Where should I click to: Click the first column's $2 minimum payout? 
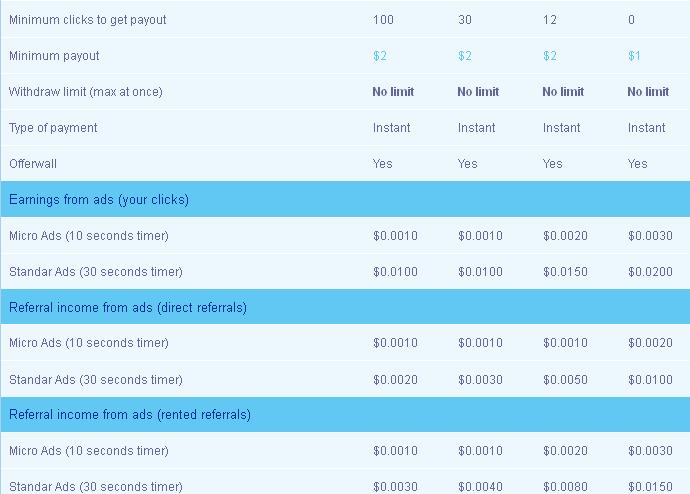click(x=380, y=56)
